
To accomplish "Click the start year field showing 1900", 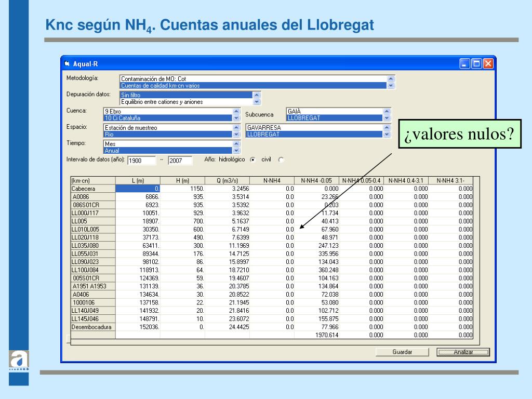I will (141, 161).
